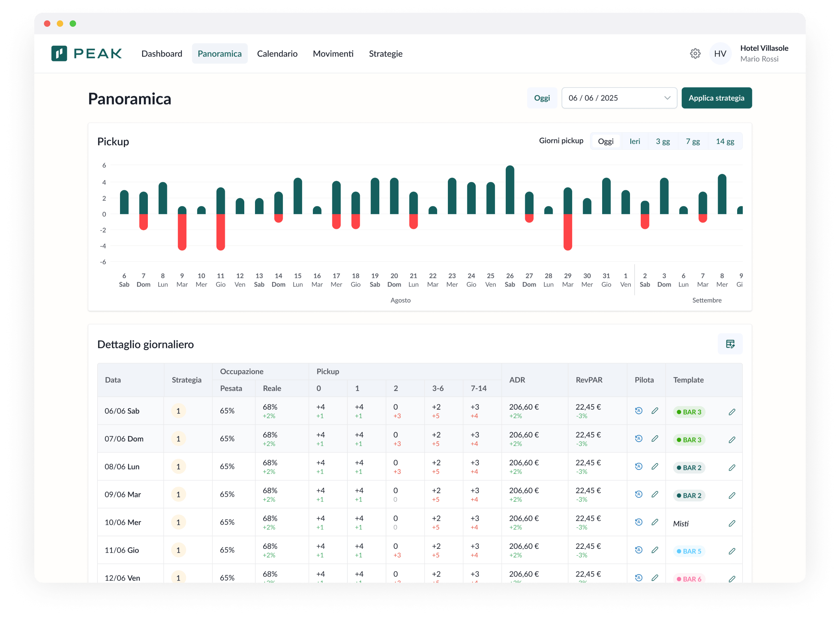The image size is (840, 617).
Task: Select the 7 gg pickup range
Action: click(692, 141)
